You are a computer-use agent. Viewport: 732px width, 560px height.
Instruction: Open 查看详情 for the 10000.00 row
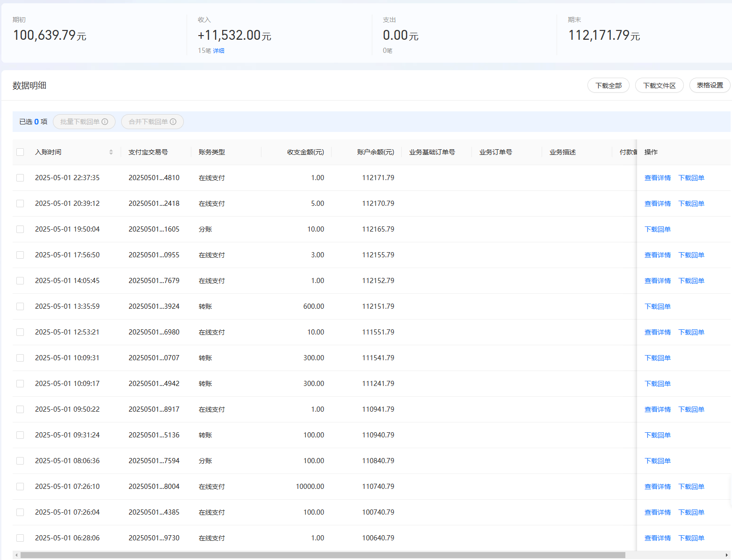coord(658,487)
